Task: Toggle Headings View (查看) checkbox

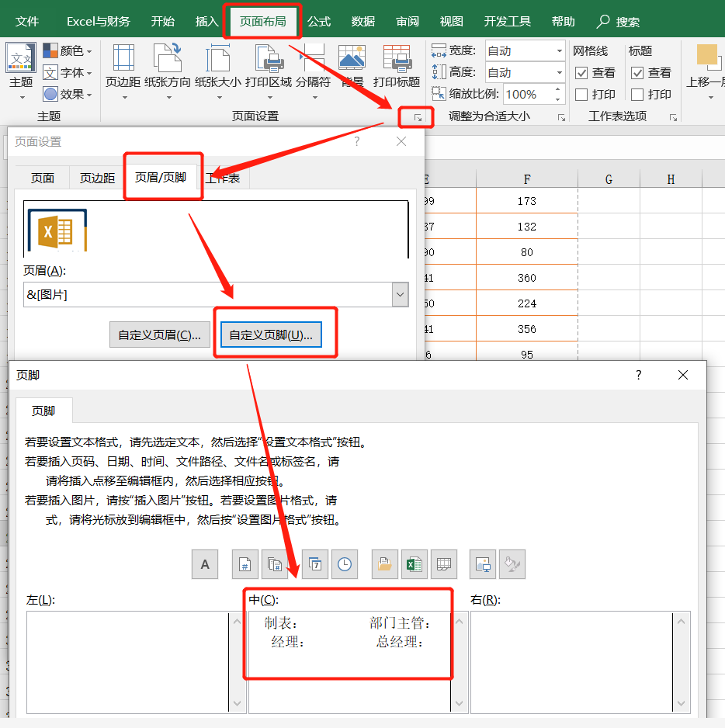Action: click(637, 73)
